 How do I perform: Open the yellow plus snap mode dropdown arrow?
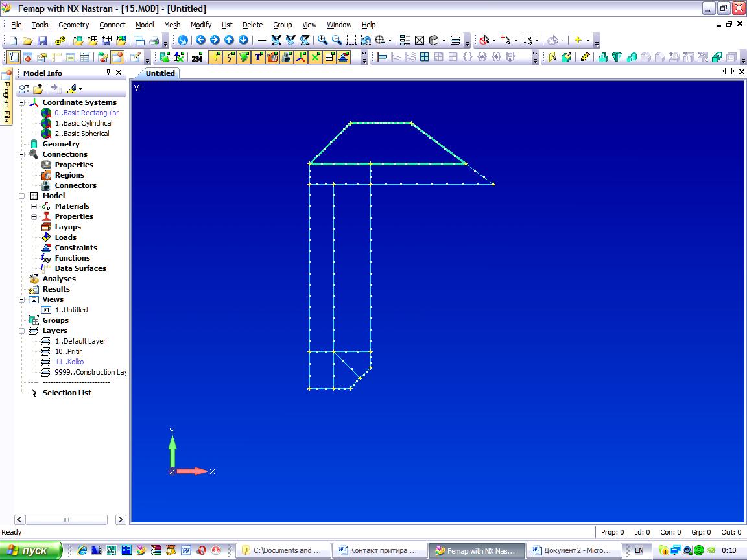coord(587,40)
